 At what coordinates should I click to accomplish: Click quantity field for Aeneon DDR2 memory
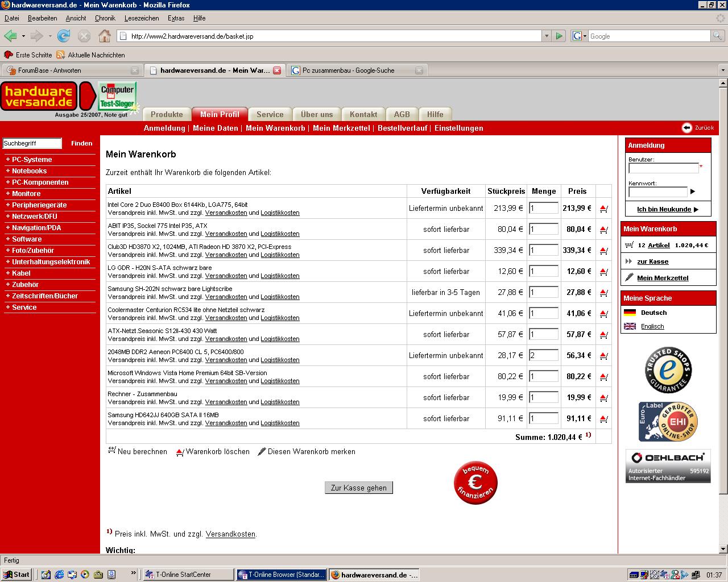[544, 355]
